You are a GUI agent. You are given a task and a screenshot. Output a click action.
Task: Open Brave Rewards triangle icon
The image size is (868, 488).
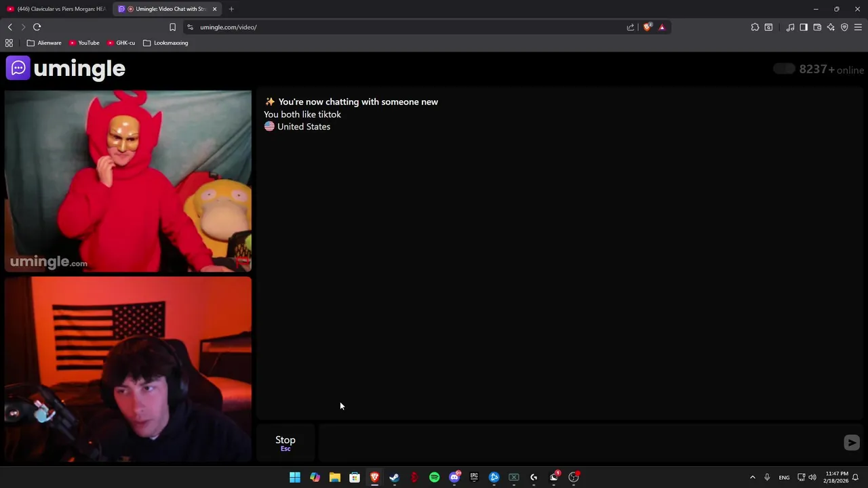coord(662,27)
